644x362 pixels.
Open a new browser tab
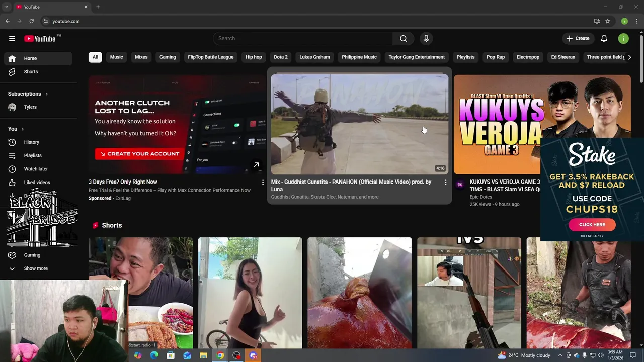click(98, 7)
